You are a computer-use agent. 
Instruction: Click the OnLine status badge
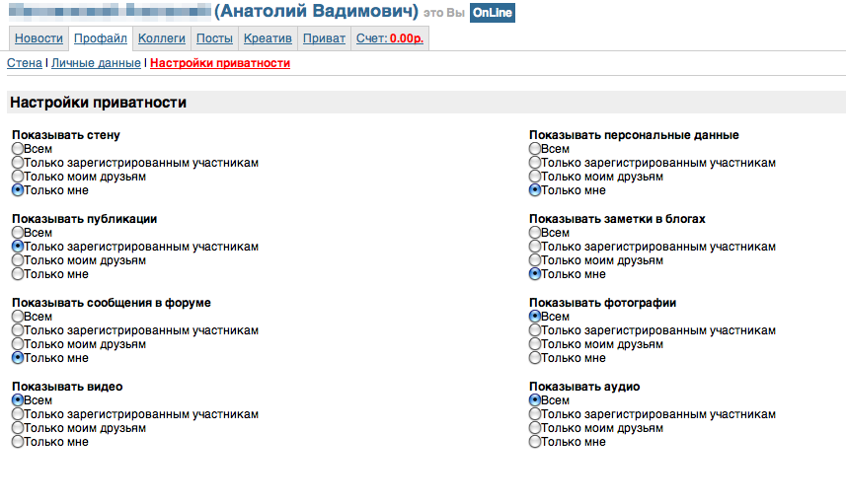click(492, 14)
